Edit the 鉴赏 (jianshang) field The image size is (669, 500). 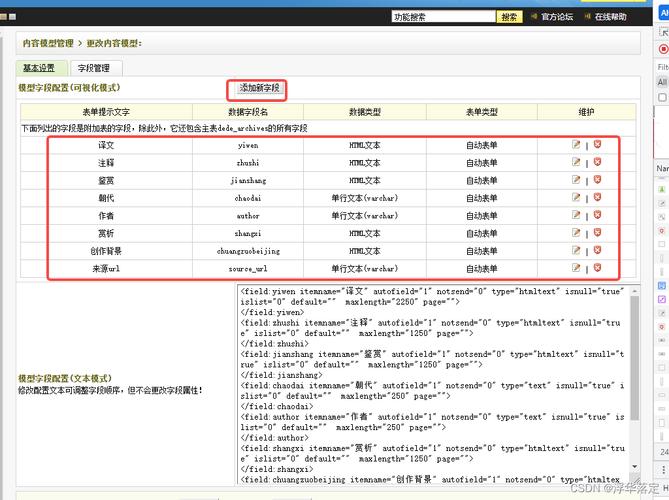(576, 180)
